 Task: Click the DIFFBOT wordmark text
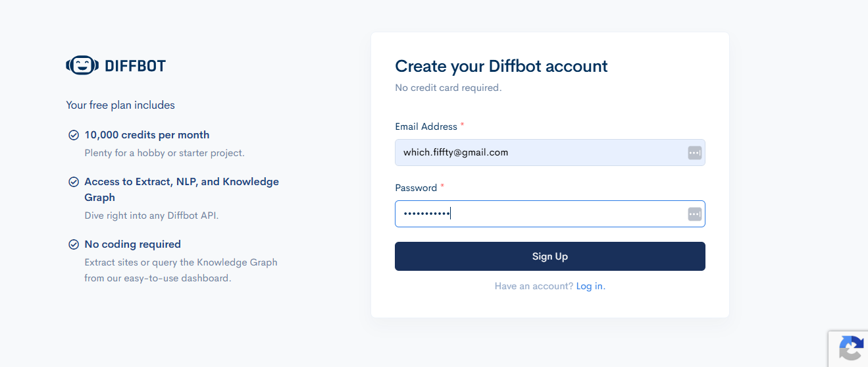[135, 65]
